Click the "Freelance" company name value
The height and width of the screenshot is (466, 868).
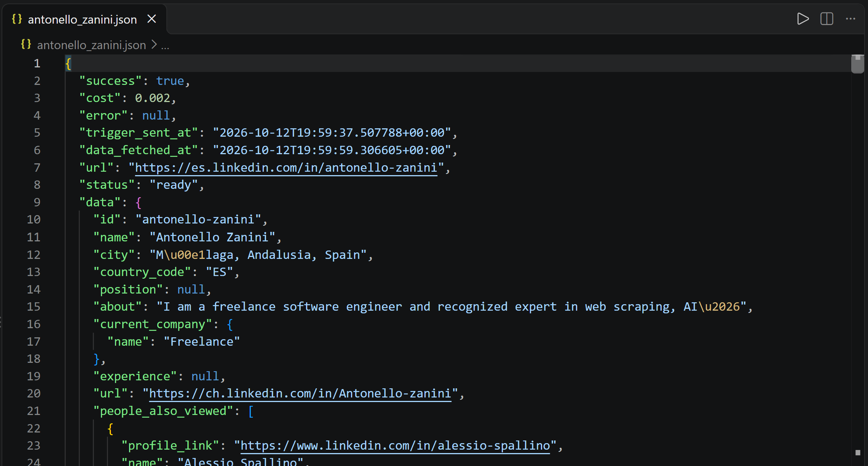[x=202, y=342]
